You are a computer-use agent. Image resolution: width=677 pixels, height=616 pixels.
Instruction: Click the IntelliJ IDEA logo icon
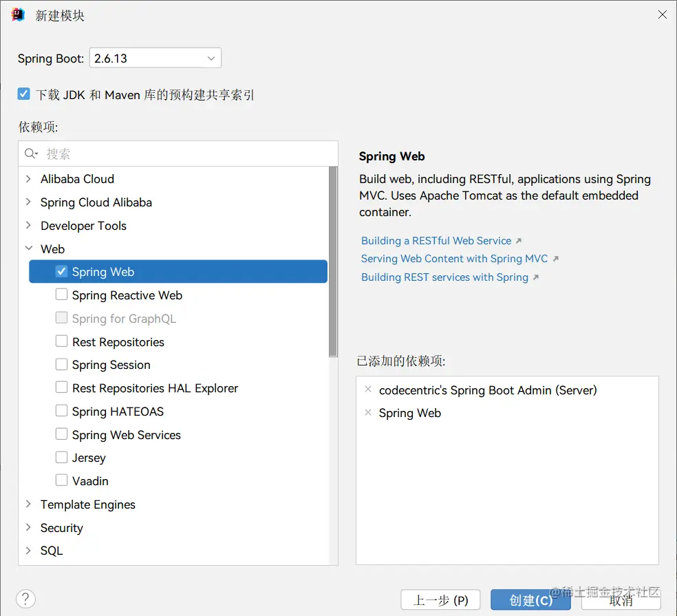coord(18,14)
